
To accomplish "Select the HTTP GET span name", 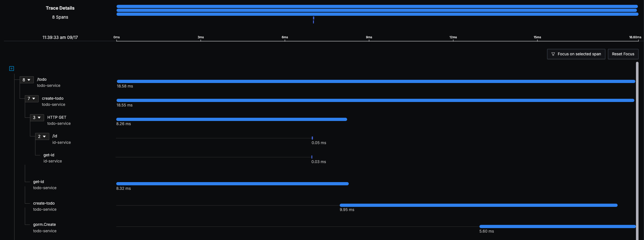I will pyautogui.click(x=57, y=117).
